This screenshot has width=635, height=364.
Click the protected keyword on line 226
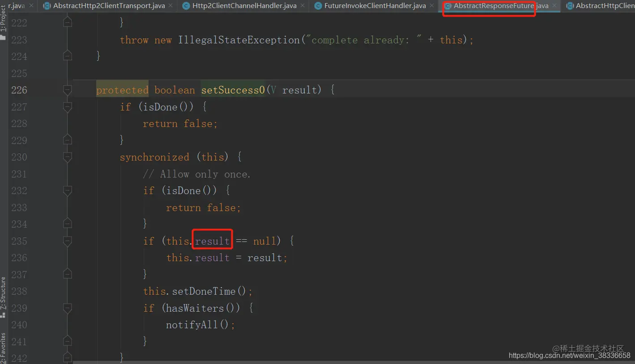pyautogui.click(x=122, y=90)
